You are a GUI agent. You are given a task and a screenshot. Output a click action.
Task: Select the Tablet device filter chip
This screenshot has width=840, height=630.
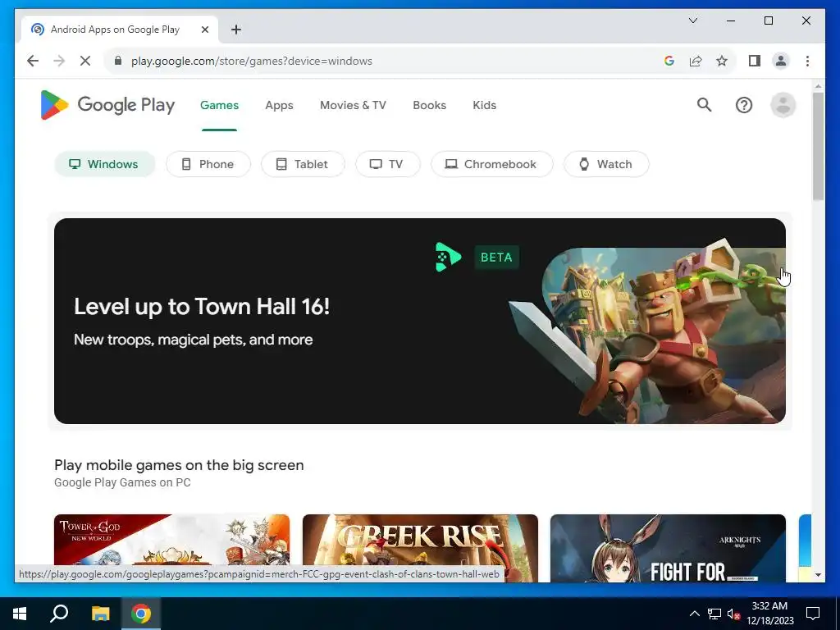coord(303,164)
